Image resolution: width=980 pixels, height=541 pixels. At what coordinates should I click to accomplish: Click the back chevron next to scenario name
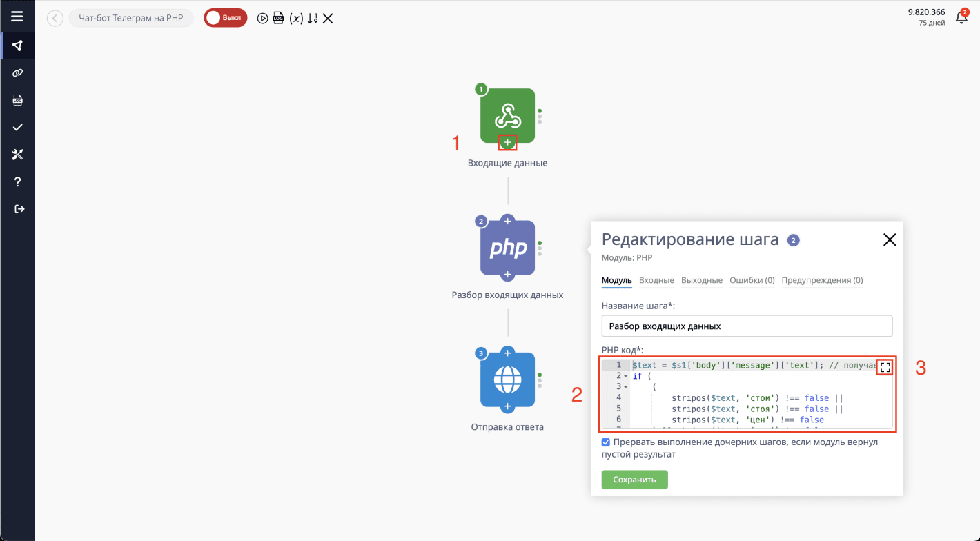pyautogui.click(x=54, y=18)
